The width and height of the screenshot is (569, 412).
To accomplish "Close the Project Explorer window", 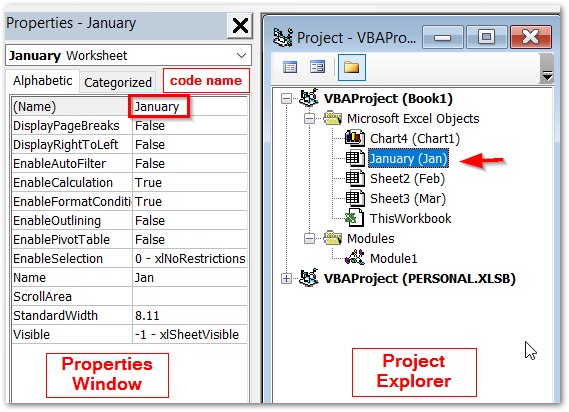I will coord(531,37).
